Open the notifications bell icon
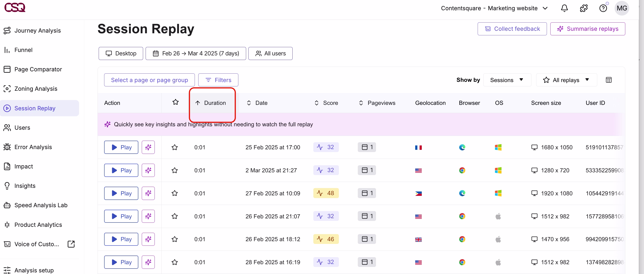 pyautogui.click(x=564, y=8)
